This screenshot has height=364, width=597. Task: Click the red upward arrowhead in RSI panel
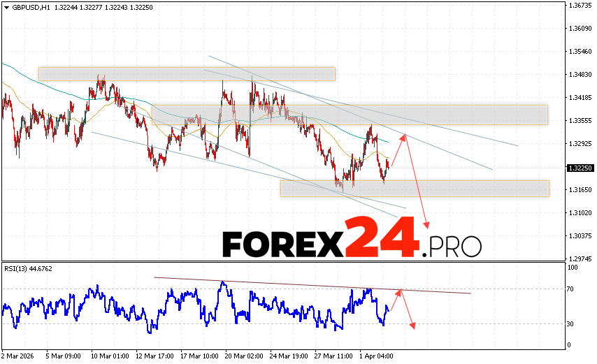(398, 291)
